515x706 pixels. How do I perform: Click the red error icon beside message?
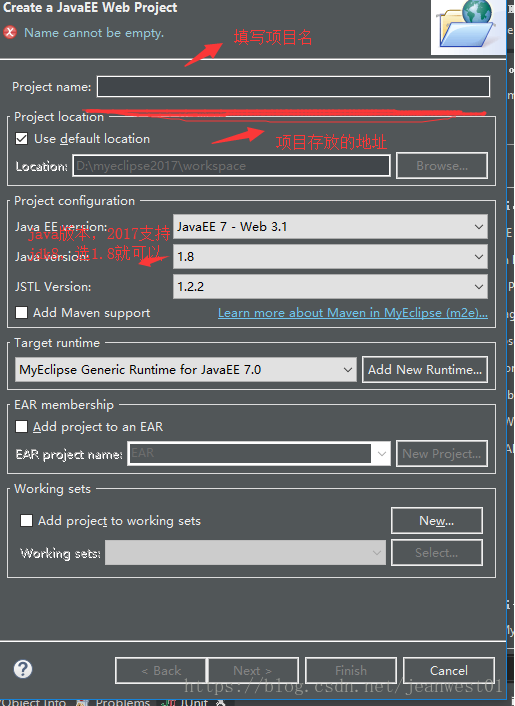pos(10,32)
